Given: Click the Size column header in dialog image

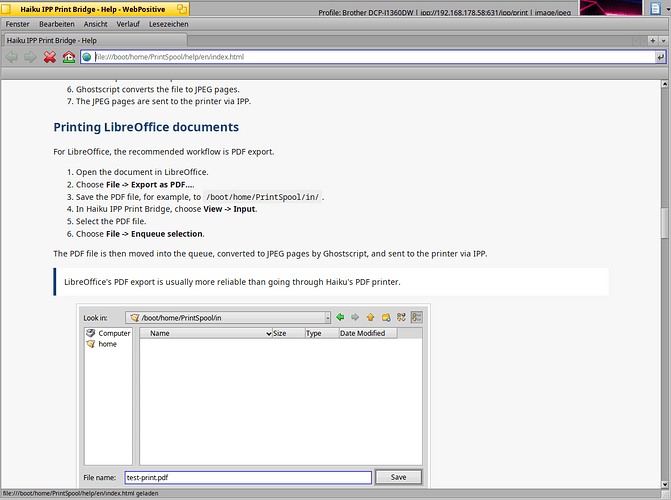Looking at the screenshot, I should 288,333.
